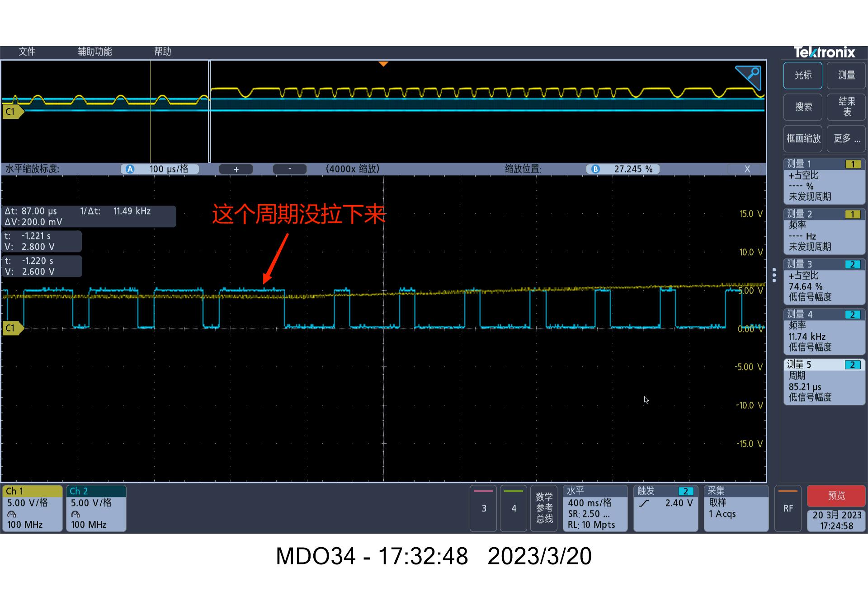Click the Tektronix logo

[x=824, y=52]
